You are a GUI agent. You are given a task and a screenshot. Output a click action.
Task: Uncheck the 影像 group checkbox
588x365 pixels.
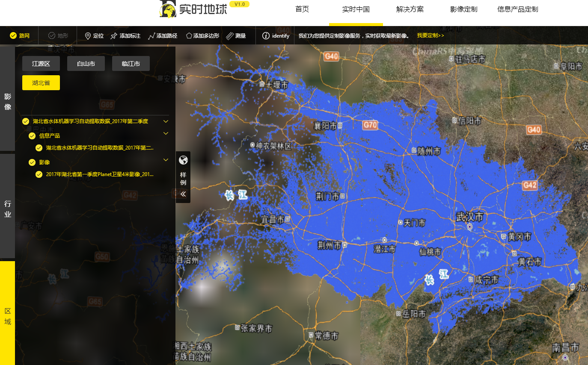click(x=32, y=162)
